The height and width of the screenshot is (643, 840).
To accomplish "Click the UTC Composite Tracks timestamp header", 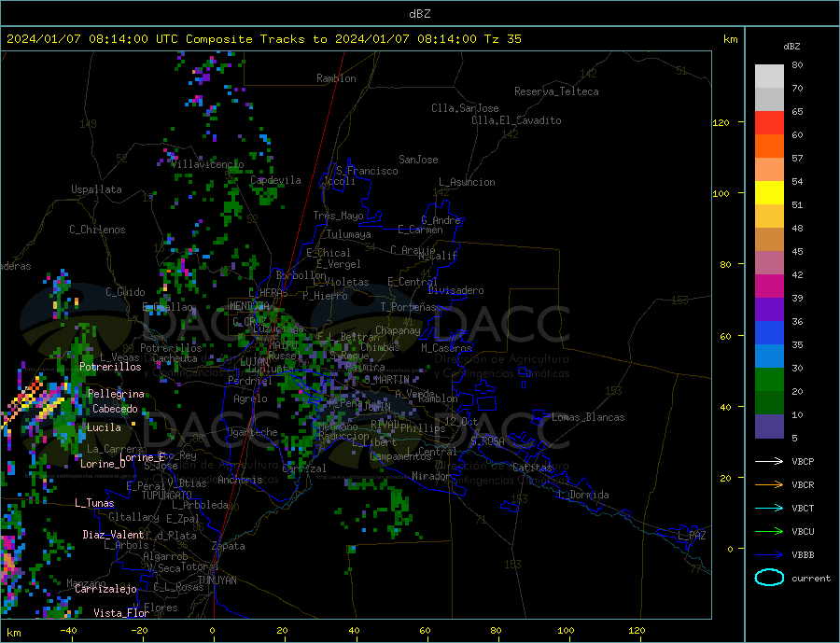I will (263, 38).
